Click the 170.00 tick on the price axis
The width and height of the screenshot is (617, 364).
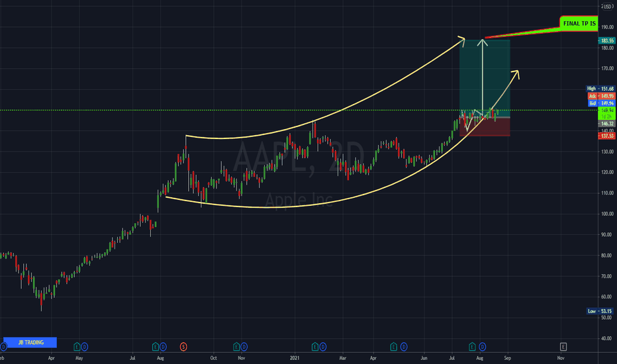tap(607, 68)
